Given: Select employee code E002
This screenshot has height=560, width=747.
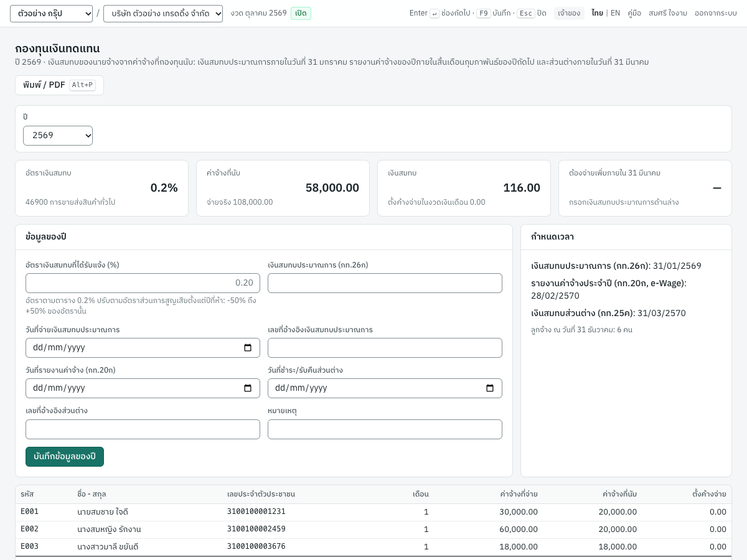Looking at the screenshot, I should [29, 530].
